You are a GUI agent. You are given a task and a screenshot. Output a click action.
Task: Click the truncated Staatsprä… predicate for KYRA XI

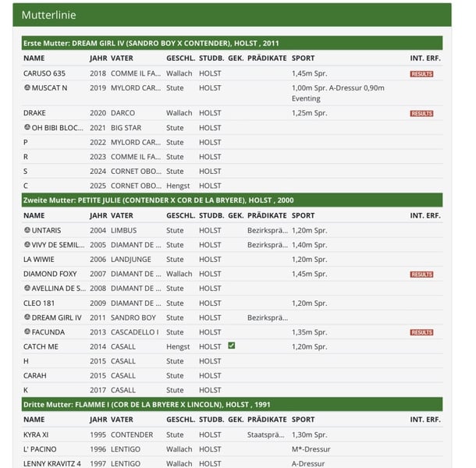[x=265, y=434]
